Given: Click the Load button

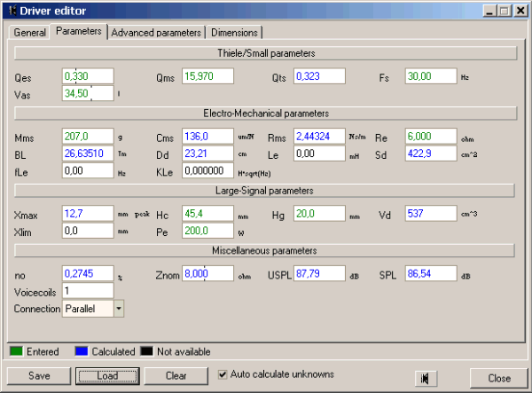Looking at the screenshot, I should pyautogui.click(x=106, y=376).
